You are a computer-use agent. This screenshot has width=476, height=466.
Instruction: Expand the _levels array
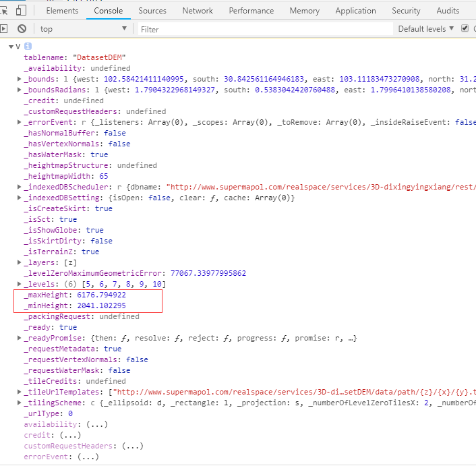click(19, 284)
